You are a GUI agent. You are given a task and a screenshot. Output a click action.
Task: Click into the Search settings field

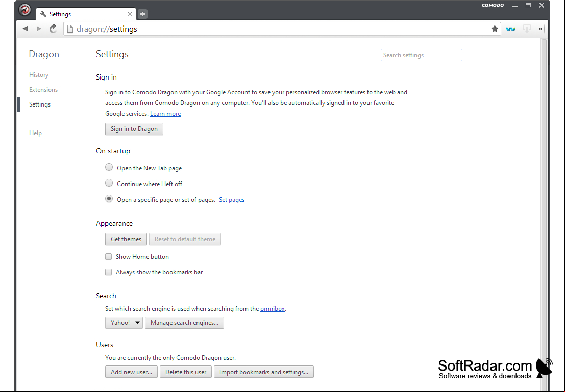(x=421, y=55)
